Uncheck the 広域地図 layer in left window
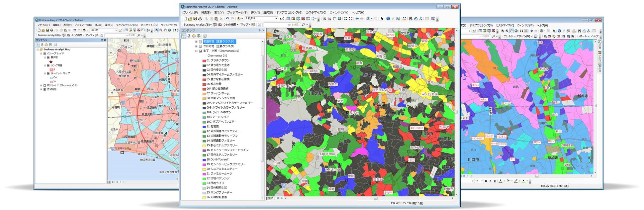 pos(45,89)
